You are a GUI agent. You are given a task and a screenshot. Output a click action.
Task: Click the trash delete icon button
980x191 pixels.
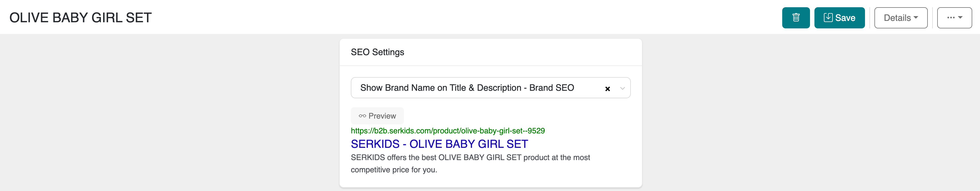pyautogui.click(x=796, y=18)
